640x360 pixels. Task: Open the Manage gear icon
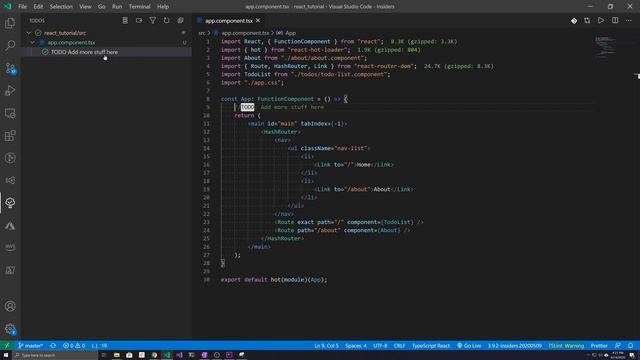pyautogui.click(x=10, y=329)
